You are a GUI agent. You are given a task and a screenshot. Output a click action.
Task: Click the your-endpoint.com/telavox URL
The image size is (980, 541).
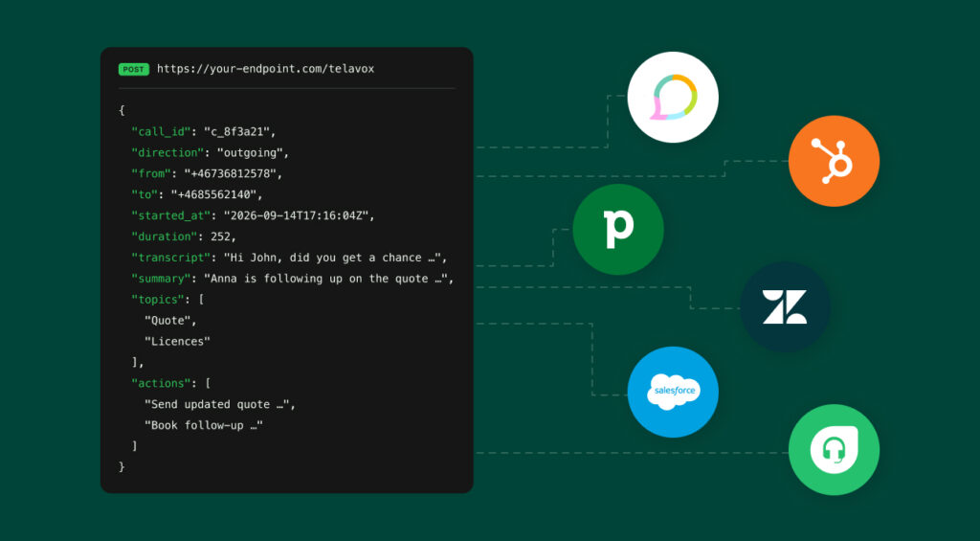(x=266, y=69)
